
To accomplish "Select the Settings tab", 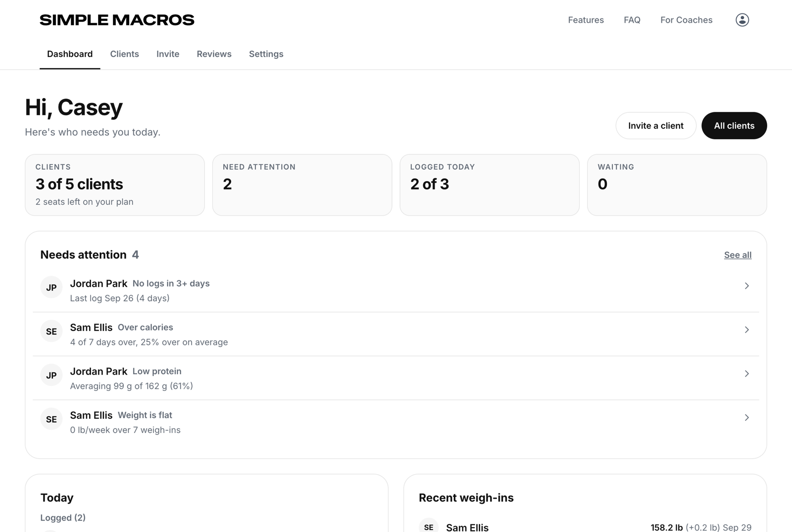I will coord(266,54).
